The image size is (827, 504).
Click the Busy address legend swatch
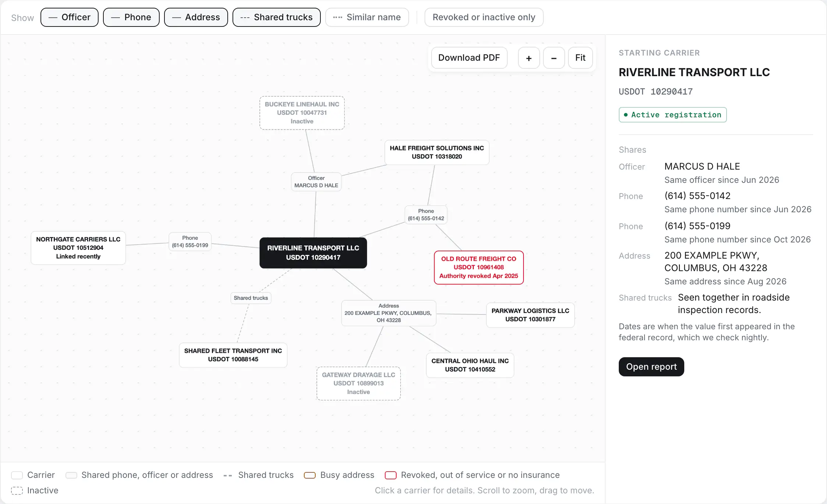[x=310, y=475]
